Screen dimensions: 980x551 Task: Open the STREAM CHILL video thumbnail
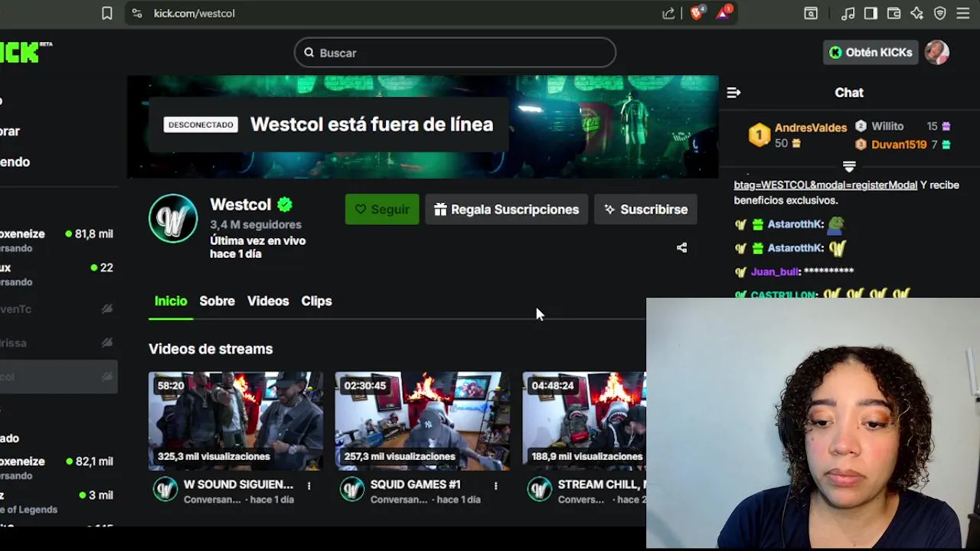click(x=584, y=421)
